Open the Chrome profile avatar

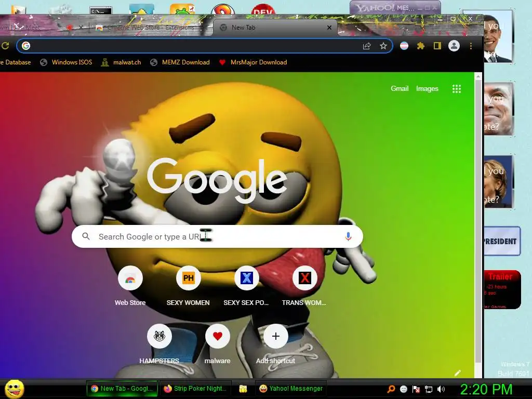tap(454, 46)
